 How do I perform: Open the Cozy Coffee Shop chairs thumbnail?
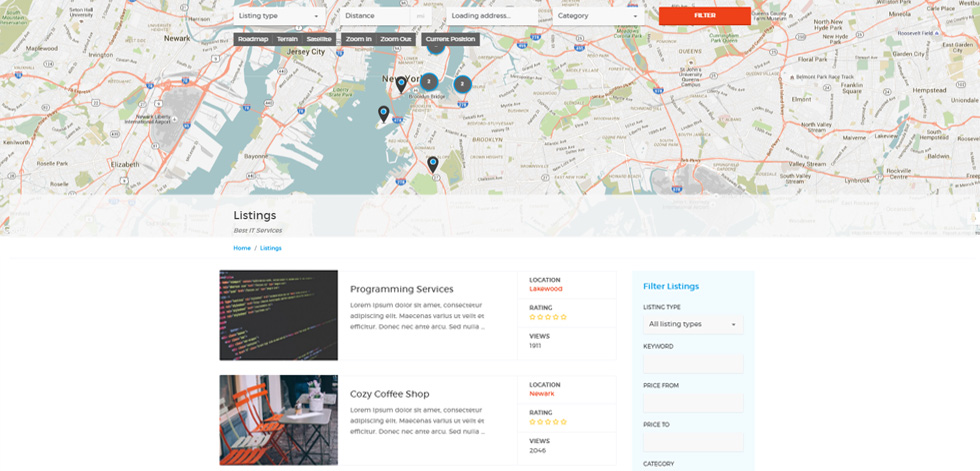pyautogui.click(x=279, y=420)
